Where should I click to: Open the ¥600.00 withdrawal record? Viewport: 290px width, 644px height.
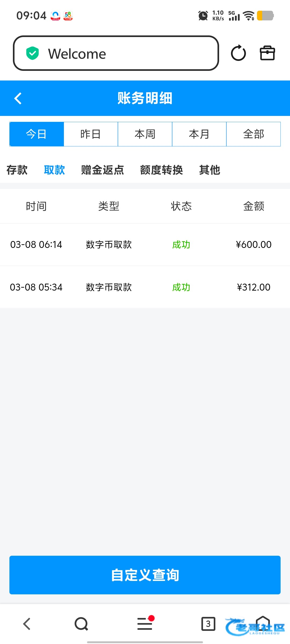coord(145,244)
